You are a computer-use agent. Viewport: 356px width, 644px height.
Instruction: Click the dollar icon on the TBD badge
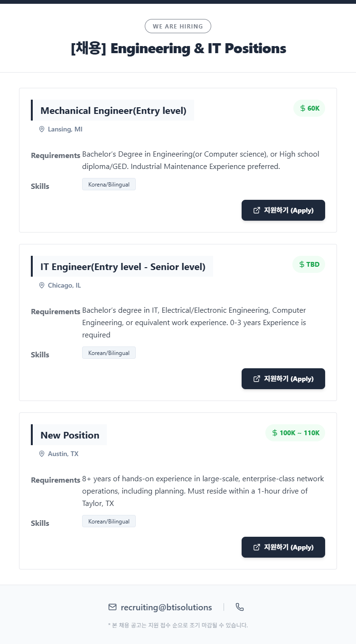(x=302, y=264)
